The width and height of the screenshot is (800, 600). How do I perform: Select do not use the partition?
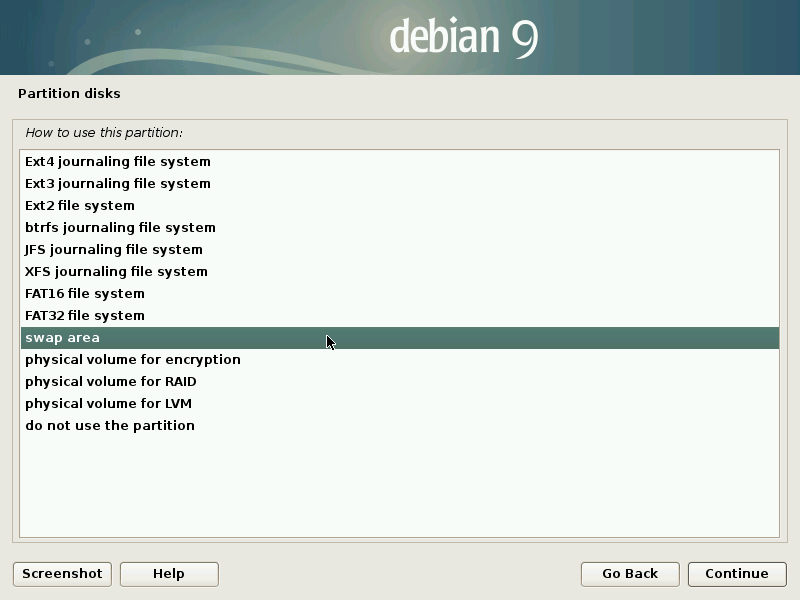click(x=110, y=426)
